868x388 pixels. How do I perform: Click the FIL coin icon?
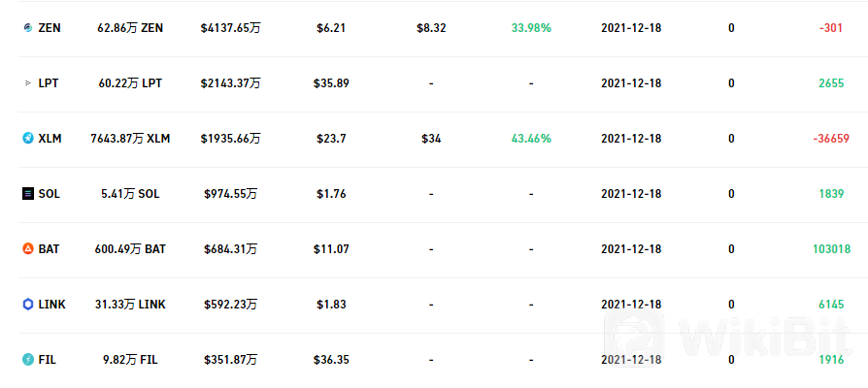[28, 360]
